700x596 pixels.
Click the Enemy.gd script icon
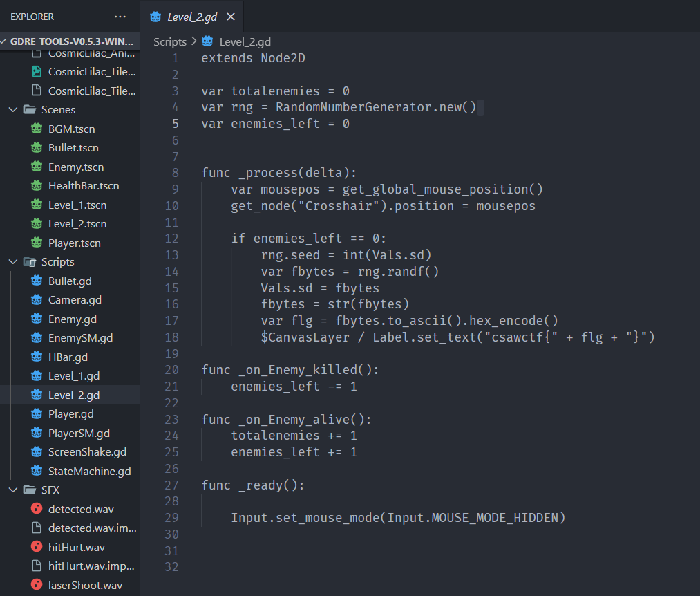click(x=37, y=319)
